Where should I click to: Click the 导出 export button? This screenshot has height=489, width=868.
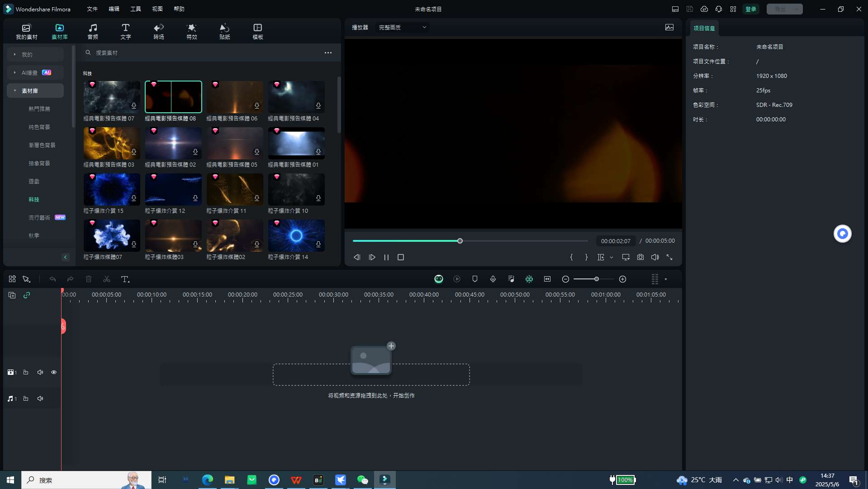point(785,9)
